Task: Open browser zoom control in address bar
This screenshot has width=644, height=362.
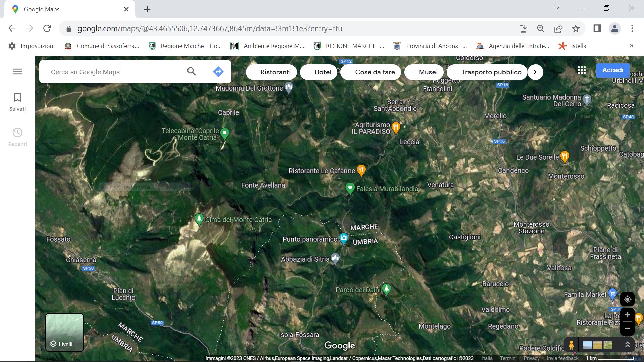Action: coord(541,28)
